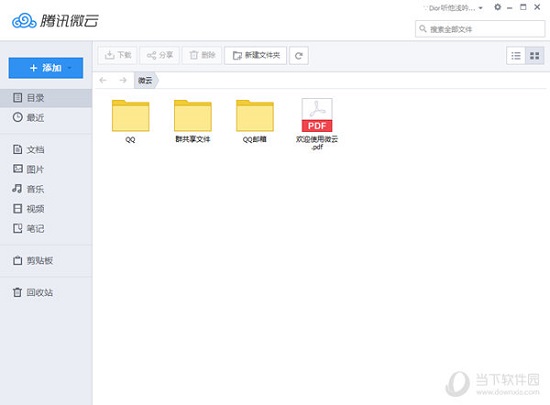Select the 欢迎使用微云.pdf file
This screenshot has width=550, height=405.
[x=317, y=124]
